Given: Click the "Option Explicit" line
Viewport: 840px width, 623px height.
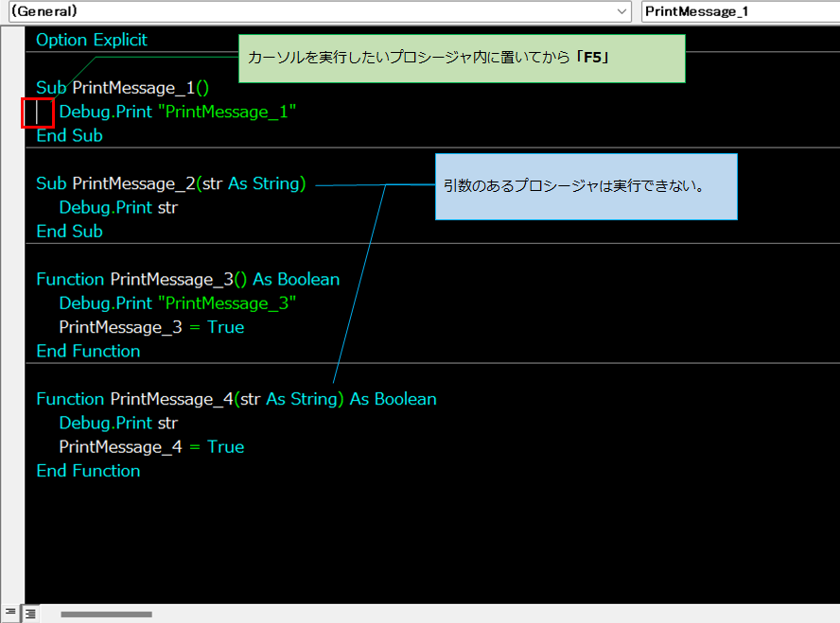Looking at the screenshot, I should click(x=92, y=40).
